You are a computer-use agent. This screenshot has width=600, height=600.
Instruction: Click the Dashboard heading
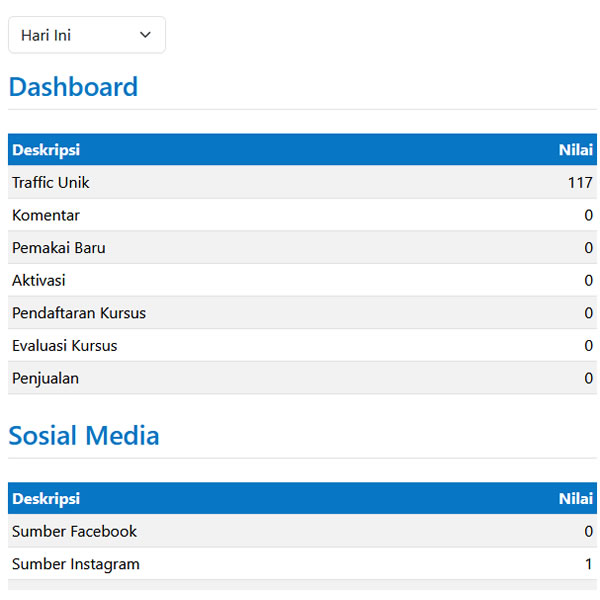pos(73,87)
